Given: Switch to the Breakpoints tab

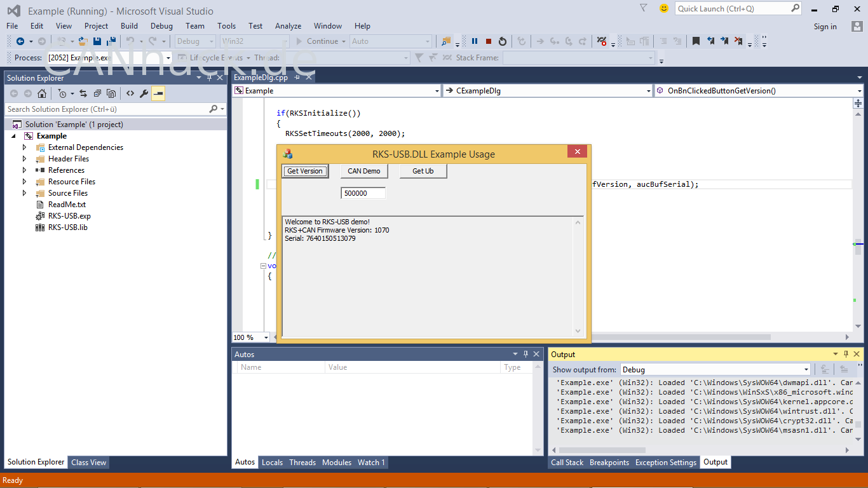Looking at the screenshot, I should coord(609,463).
